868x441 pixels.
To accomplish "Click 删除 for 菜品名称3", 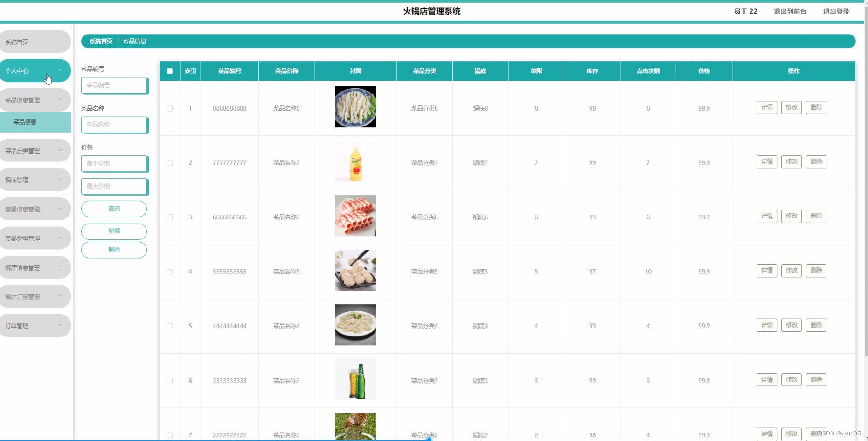I will tap(816, 380).
